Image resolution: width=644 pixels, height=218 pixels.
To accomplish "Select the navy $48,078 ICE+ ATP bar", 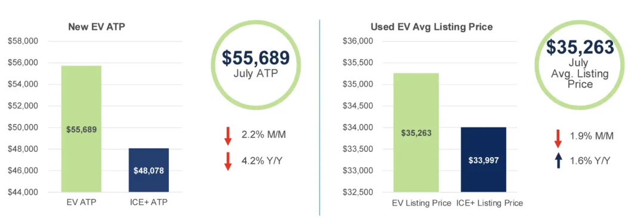I will click(x=148, y=170).
